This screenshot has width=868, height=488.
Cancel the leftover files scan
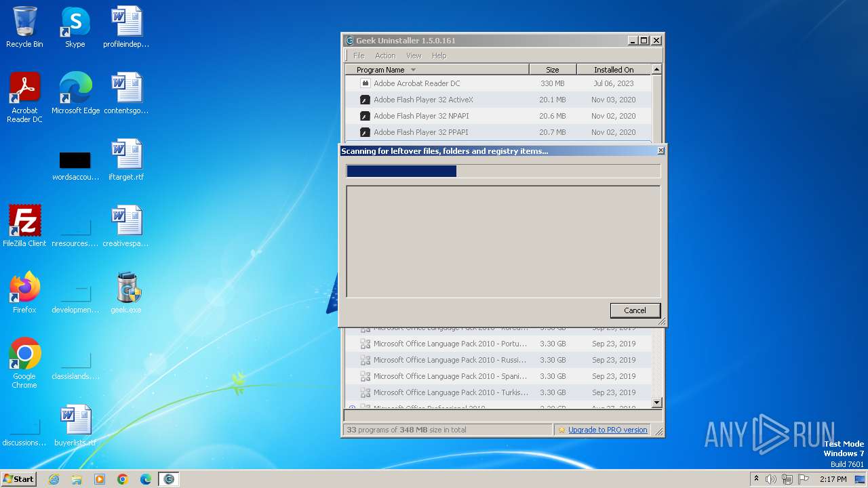tap(635, 310)
